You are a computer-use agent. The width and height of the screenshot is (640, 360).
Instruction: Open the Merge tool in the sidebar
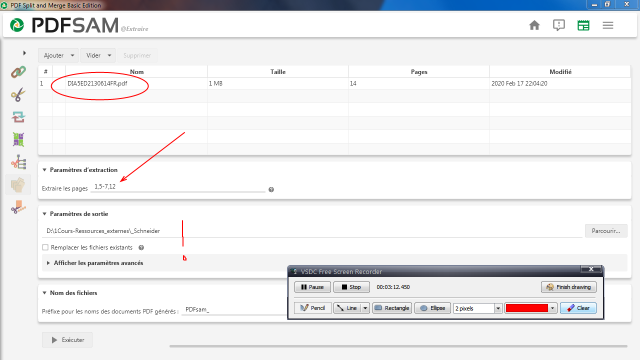pyautogui.click(x=18, y=72)
